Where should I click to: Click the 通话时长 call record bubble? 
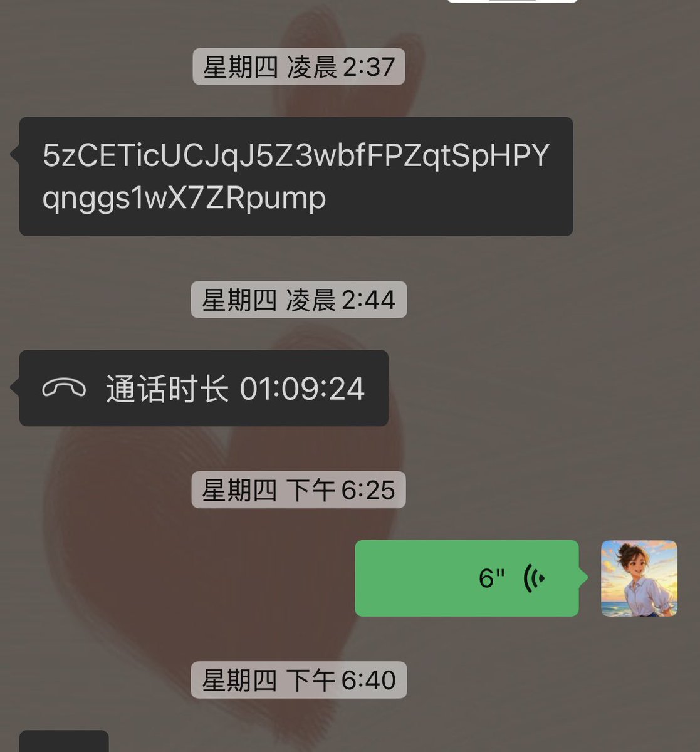204,388
